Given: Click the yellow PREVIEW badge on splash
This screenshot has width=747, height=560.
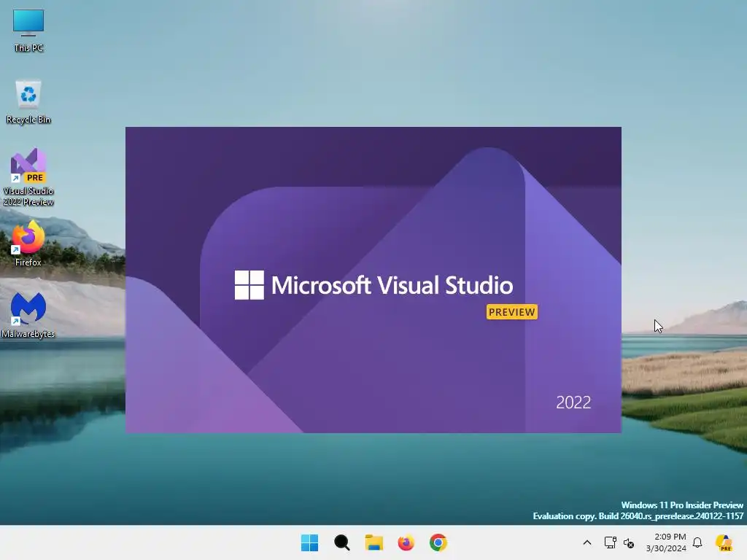Looking at the screenshot, I should [x=512, y=312].
